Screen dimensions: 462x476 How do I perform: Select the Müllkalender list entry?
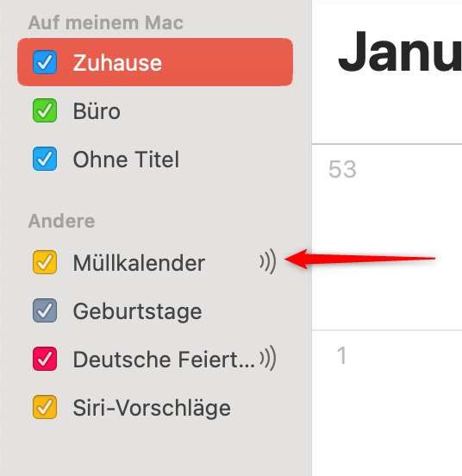pos(139,263)
